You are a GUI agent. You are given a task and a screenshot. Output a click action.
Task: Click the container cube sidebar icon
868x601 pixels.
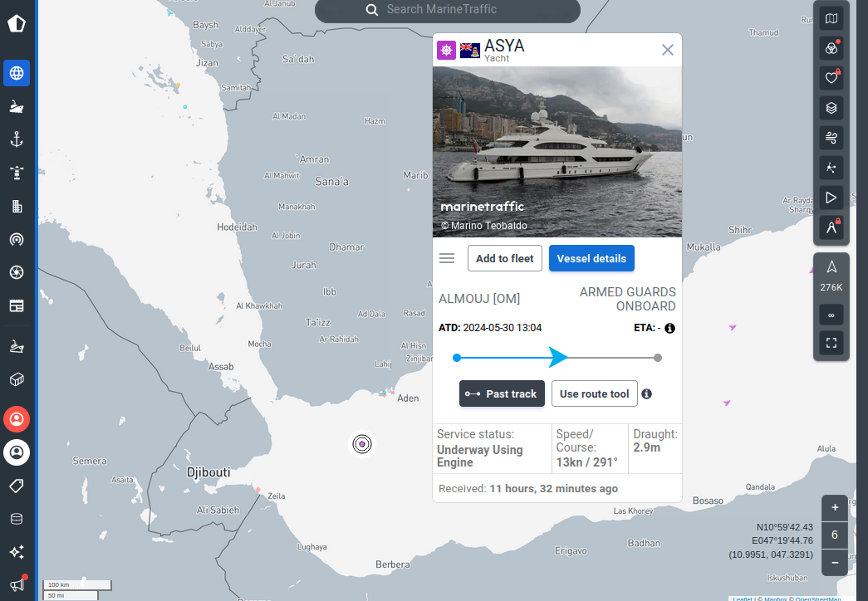[x=17, y=379]
